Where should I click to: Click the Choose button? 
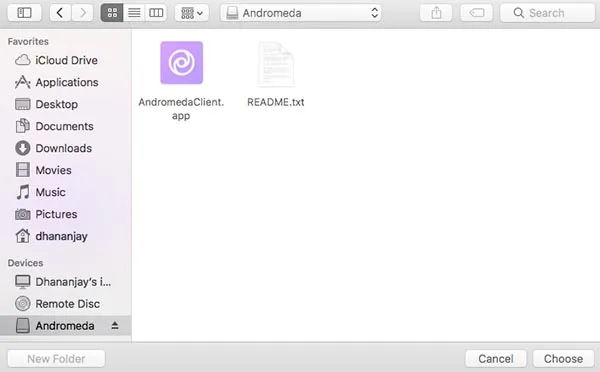click(563, 359)
